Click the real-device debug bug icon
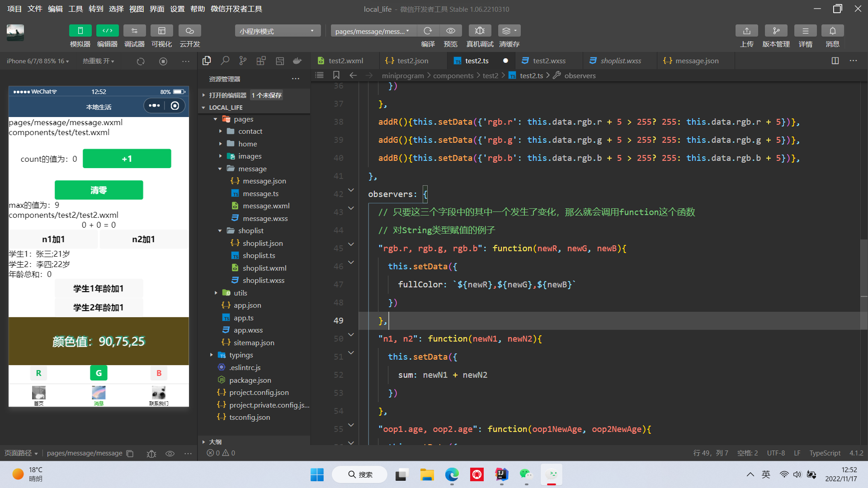Viewport: 868px width, 488px height. [x=480, y=31]
